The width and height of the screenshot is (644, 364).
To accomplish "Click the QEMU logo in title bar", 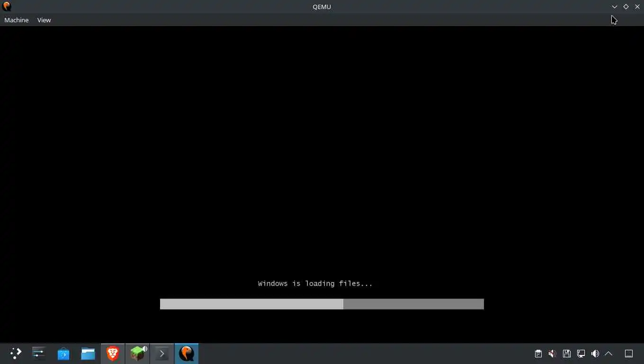I will pyautogui.click(x=7, y=7).
